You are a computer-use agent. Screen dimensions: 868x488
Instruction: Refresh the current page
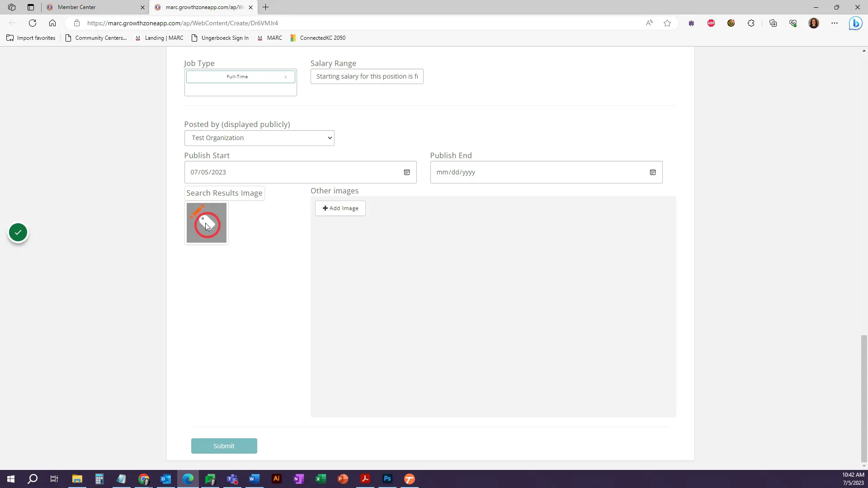(x=33, y=23)
